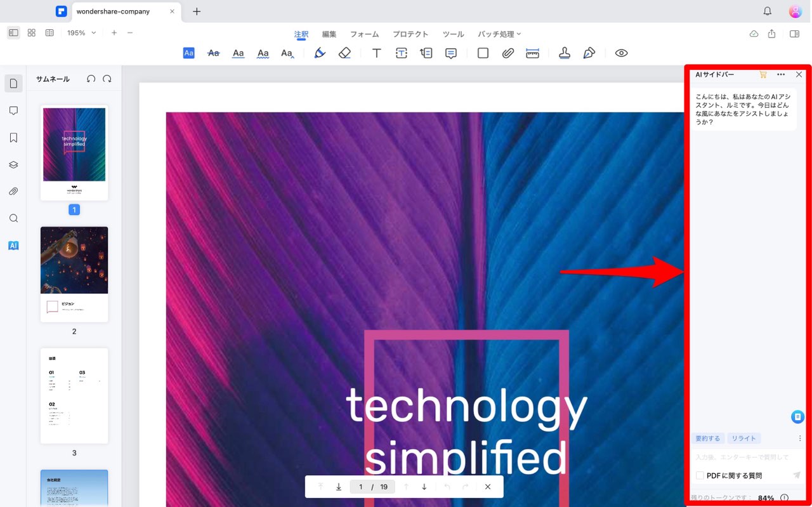The width and height of the screenshot is (812, 507).
Task: Select the text highlight tool
Action: pos(188,53)
